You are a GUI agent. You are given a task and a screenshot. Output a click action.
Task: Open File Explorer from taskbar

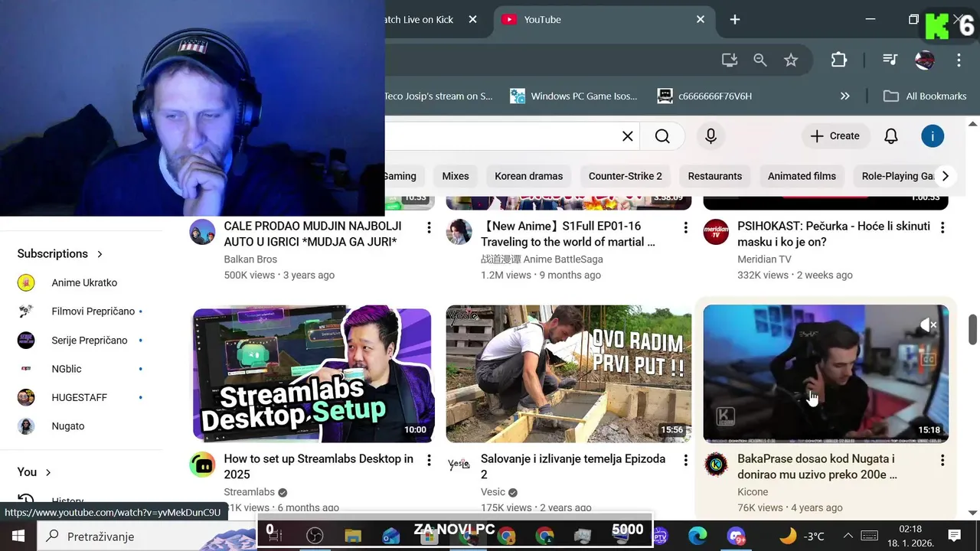tap(352, 536)
